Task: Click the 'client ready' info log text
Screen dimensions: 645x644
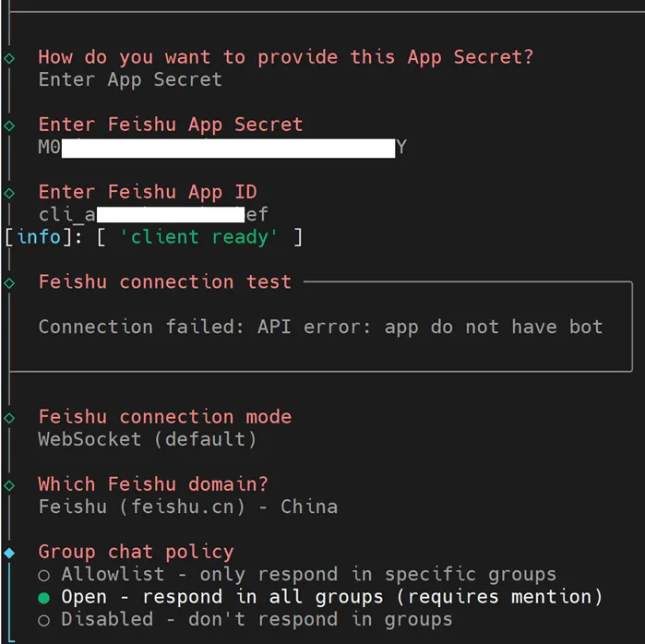Action: [x=198, y=237]
